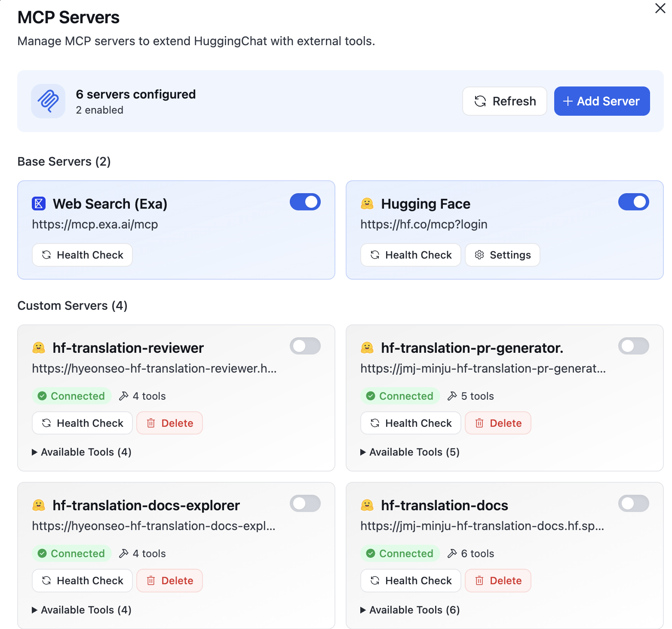
Task: Run Health Check on Web Search (Exa)
Action: click(82, 255)
